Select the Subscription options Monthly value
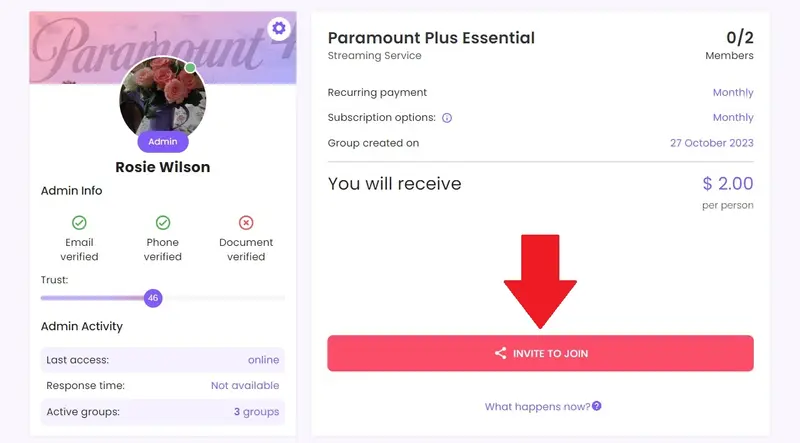This screenshot has width=800, height=443. 732,118
